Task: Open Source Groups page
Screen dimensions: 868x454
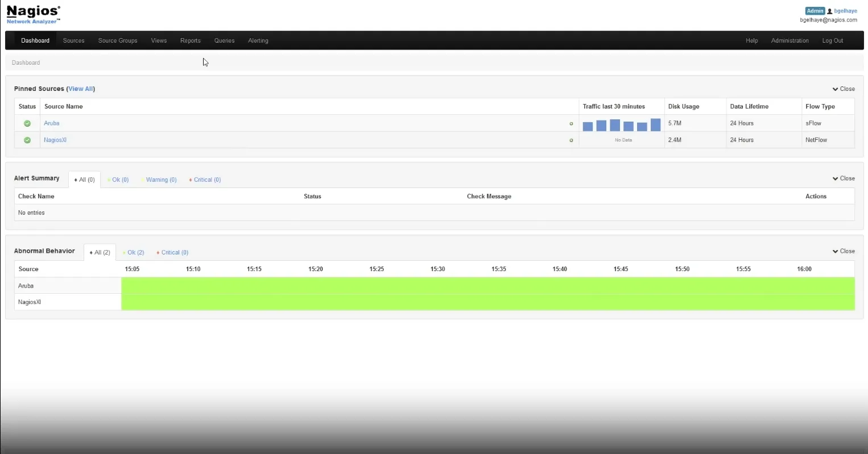Action: [118, 40]
